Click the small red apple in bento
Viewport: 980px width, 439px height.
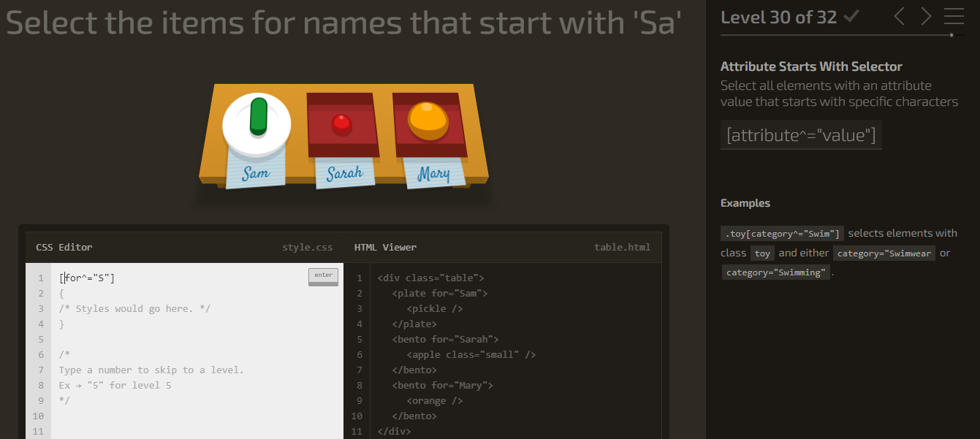tap(341, 124)
